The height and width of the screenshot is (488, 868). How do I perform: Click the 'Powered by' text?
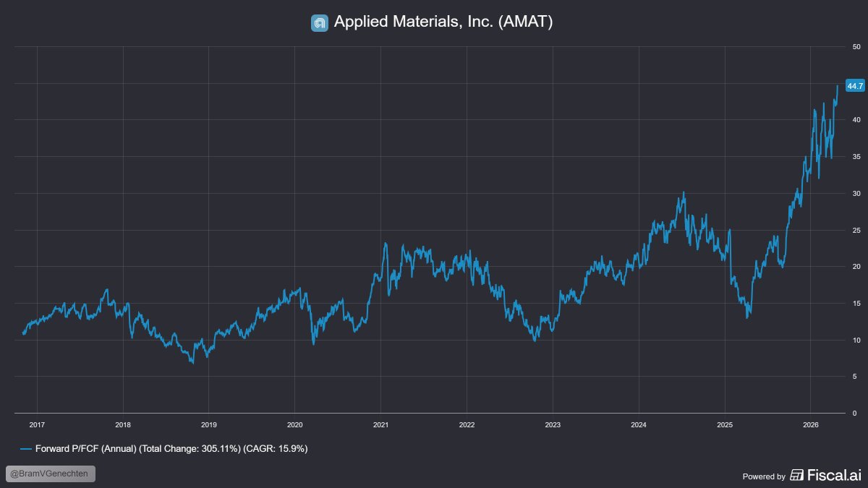764,476
